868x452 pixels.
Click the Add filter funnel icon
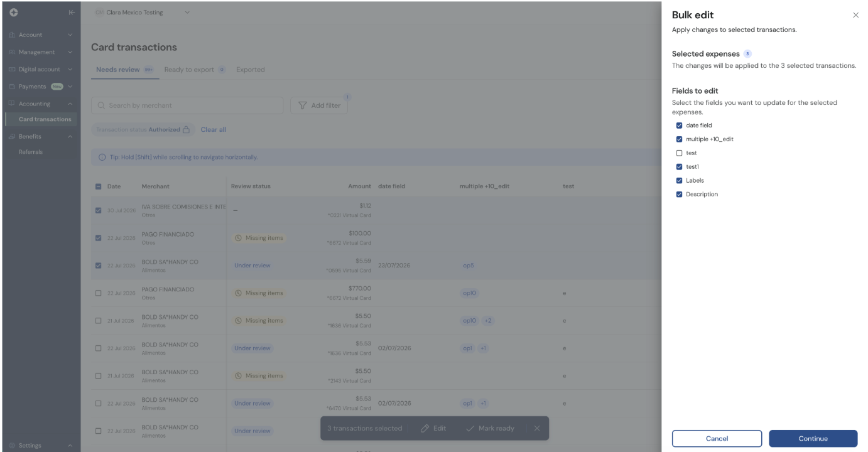[x=303, y=105]
